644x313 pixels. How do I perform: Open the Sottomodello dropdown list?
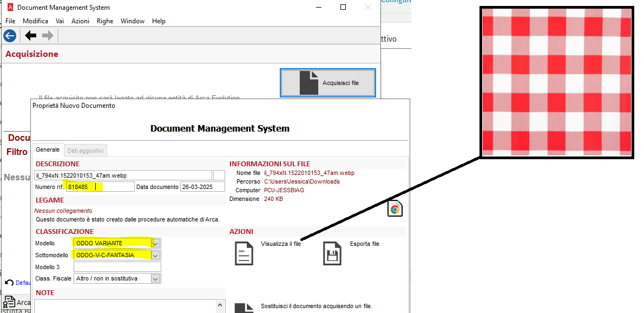pos(156,255)
